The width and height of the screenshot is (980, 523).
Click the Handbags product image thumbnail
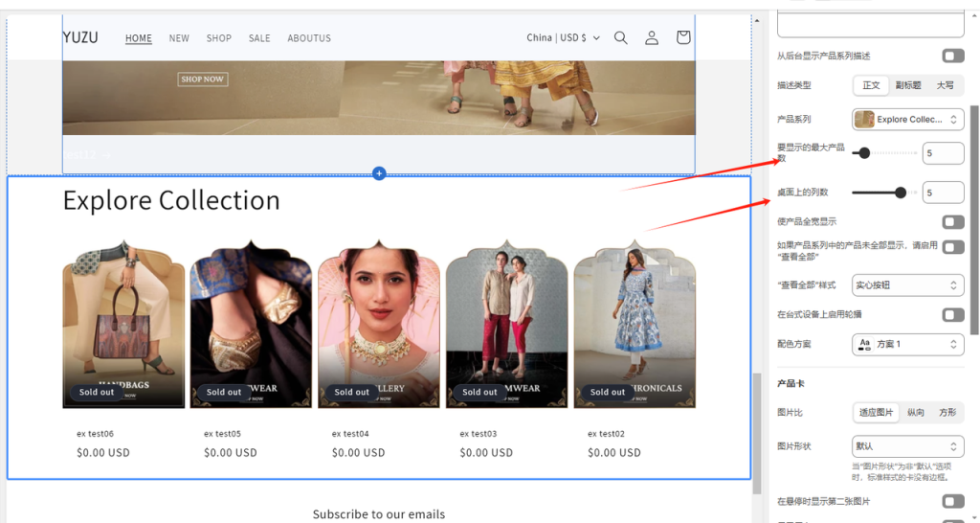click(123, 324)
